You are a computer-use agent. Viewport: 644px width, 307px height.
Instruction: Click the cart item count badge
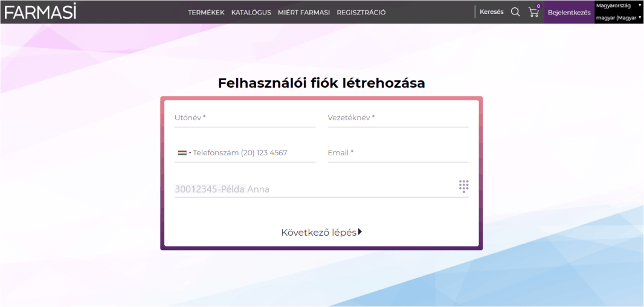pyautogui.click(x=538, y=6)
